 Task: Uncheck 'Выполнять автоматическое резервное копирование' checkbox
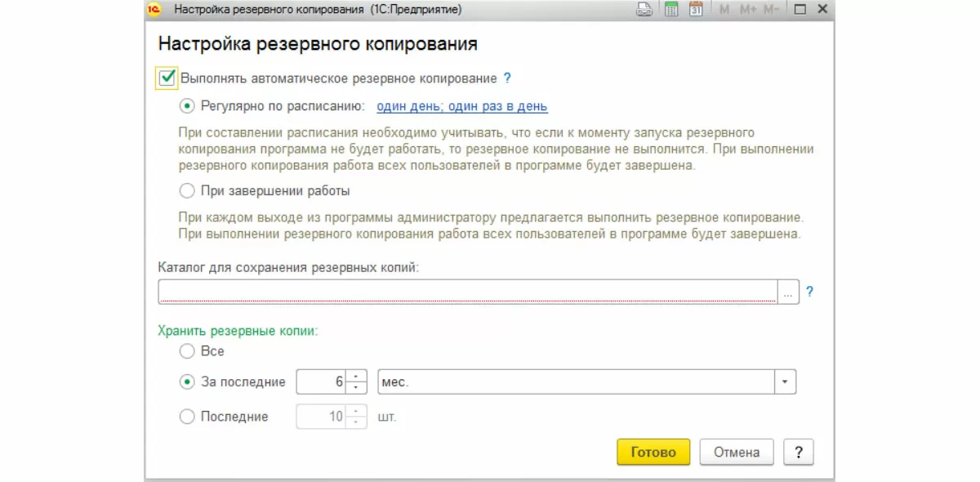pyautogui.click(x=167, y=78)
